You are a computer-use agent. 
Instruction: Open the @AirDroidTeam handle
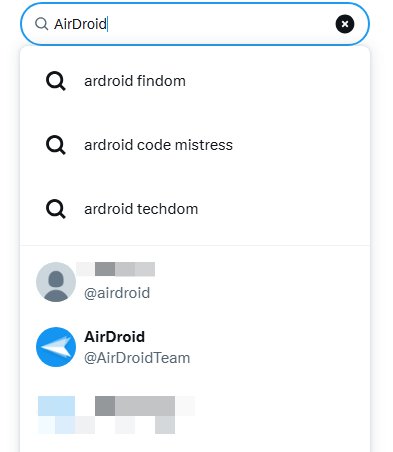pyautogui.click(x=137, y=358)
